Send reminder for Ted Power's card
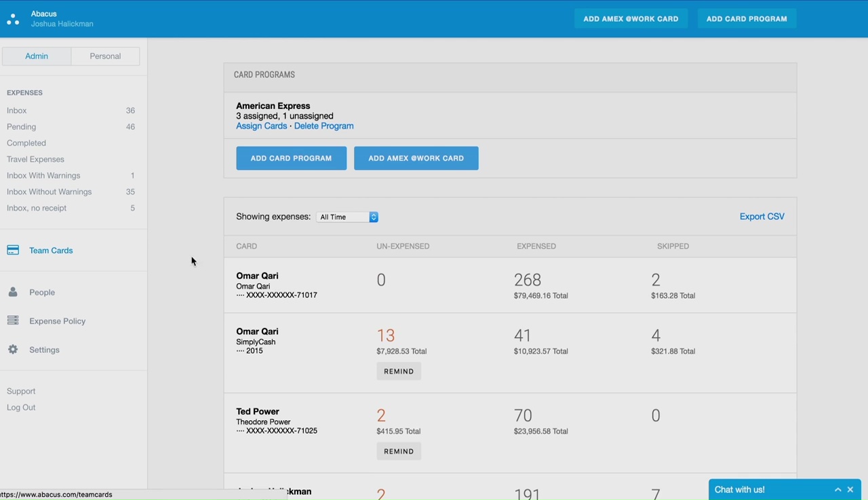The height and width of the screenshot is (500, 868). tap(399, 451)
